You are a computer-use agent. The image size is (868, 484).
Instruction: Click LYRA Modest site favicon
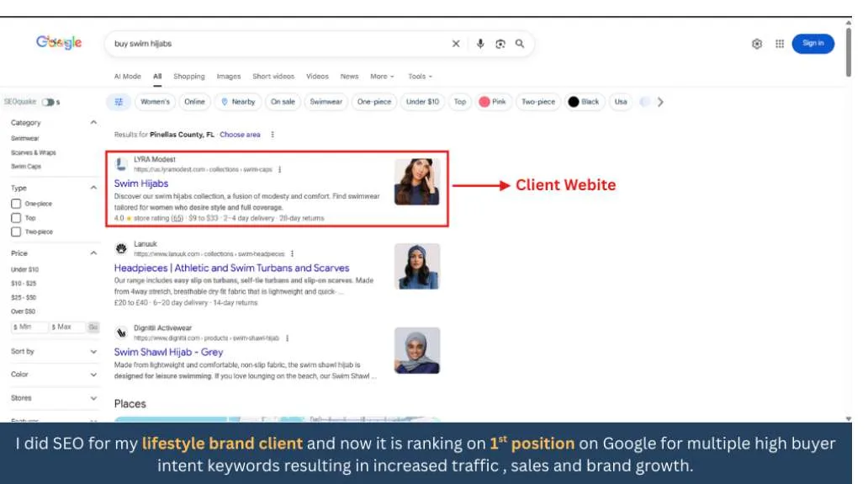coord(121,164)
